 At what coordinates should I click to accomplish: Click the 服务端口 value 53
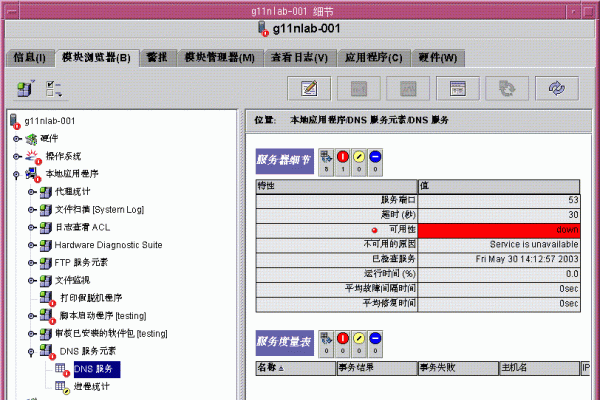573,200
